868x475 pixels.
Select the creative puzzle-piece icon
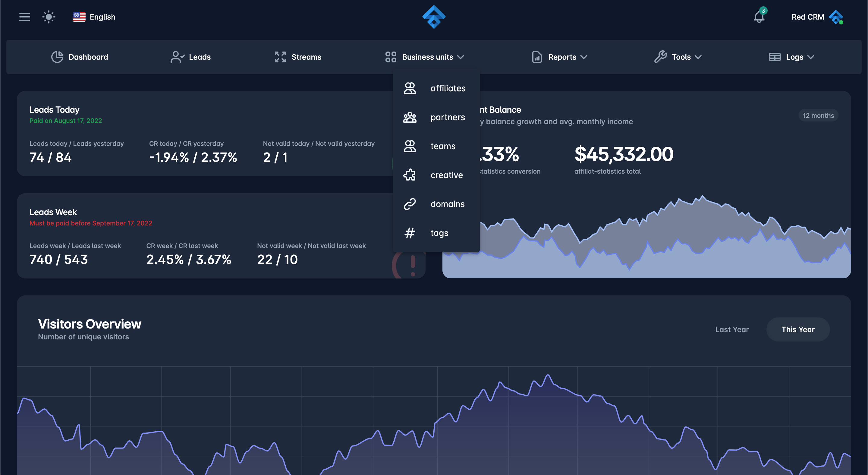click(410, 175)
